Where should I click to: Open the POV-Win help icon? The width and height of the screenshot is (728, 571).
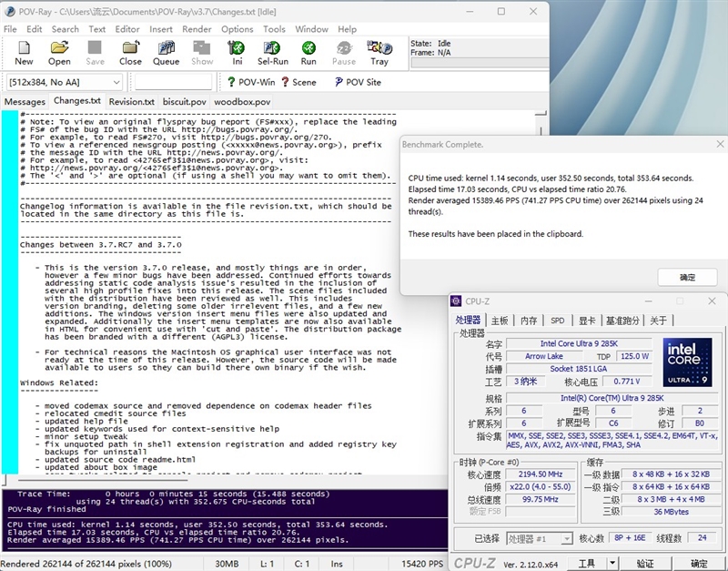tap(250, 82)
